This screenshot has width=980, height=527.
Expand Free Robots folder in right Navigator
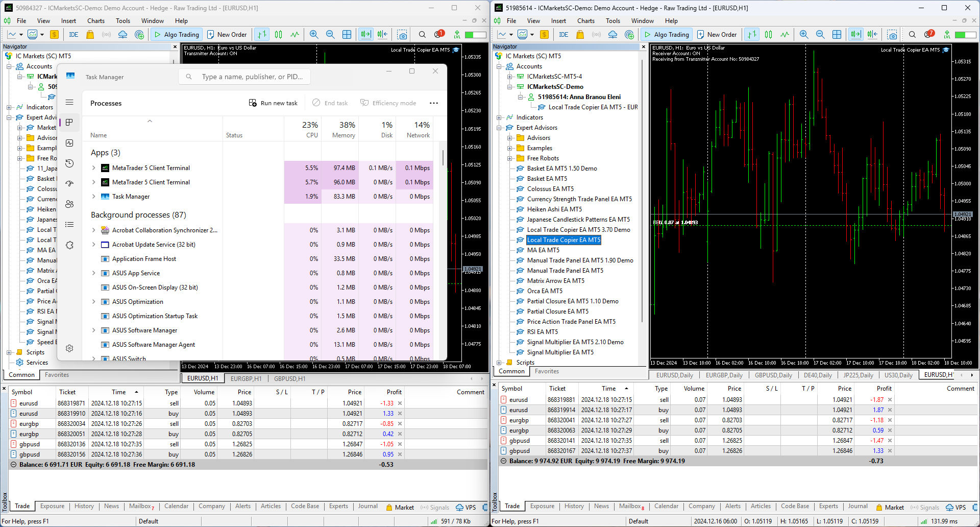click(509, 158)
